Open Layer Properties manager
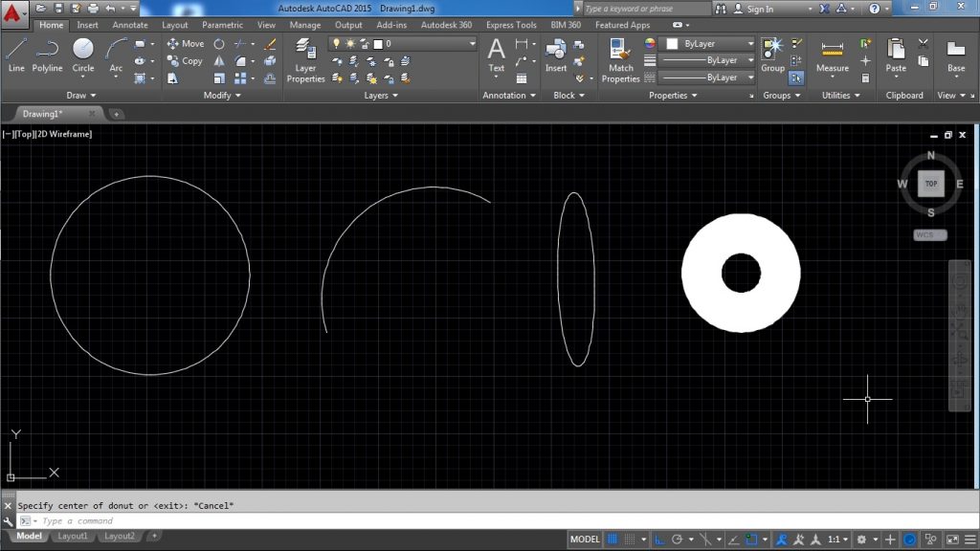Image resolution: width=980 pixels, height=551 pixels. point(305,60)
